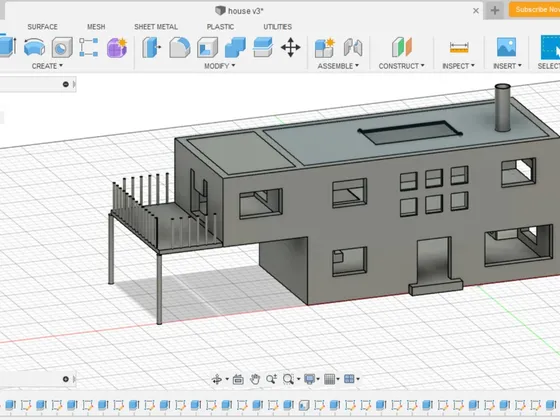This screenshot has width=560, height=420.
Task: Select the Zoom tool
Action: pyautogui.click(x=271, y=379)
